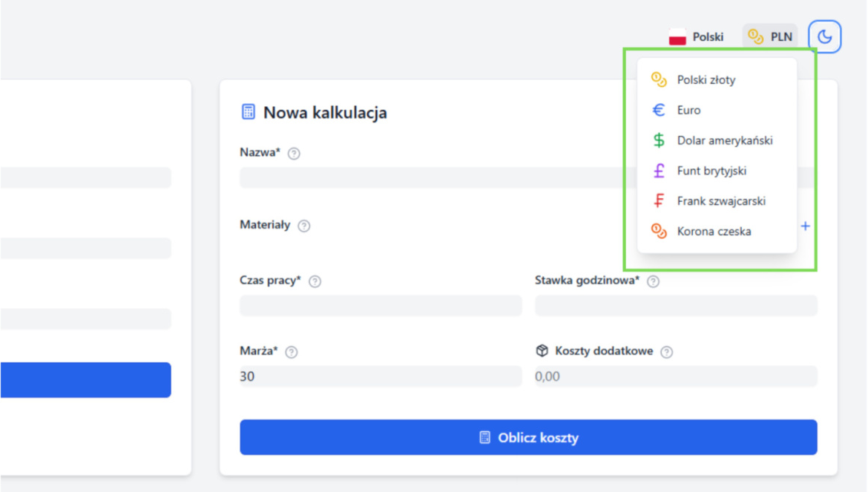The height and width of the screenshot is (492, 868).
Task: Open the Polski language selector
Action: [696, 36]
